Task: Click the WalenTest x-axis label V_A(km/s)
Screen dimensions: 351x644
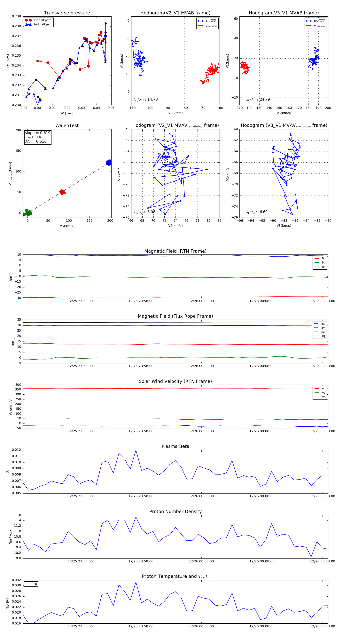Action: [67, 226]
